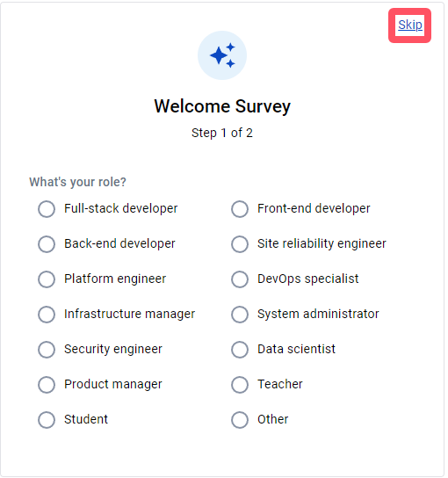Choose DevOps specialist role
The image size is (448, 478).
(x=240, y=279)
